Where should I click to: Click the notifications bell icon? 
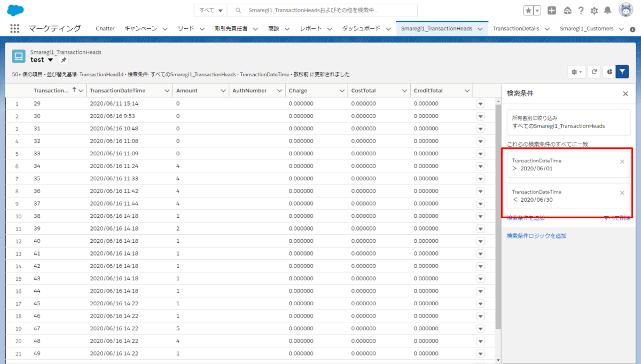click(x=608, y=11)
